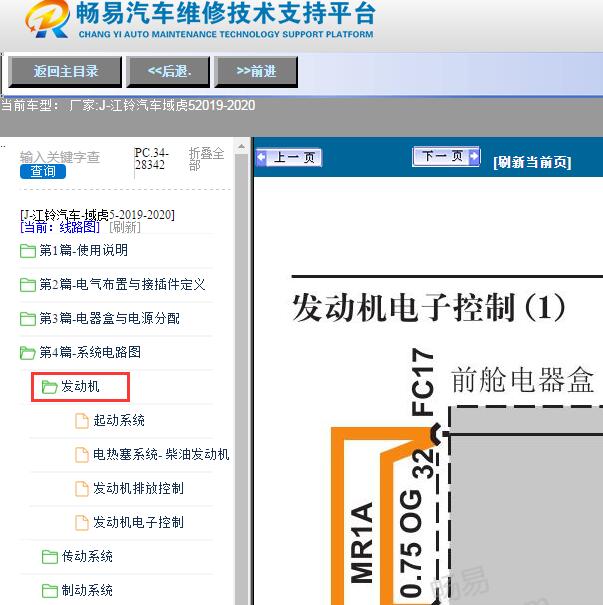Click the [J-江铃汽车-域虎5-2019-2020] text
Viewport: 603px width, 605px height.
pyautogui.click(x=97, y=215)
